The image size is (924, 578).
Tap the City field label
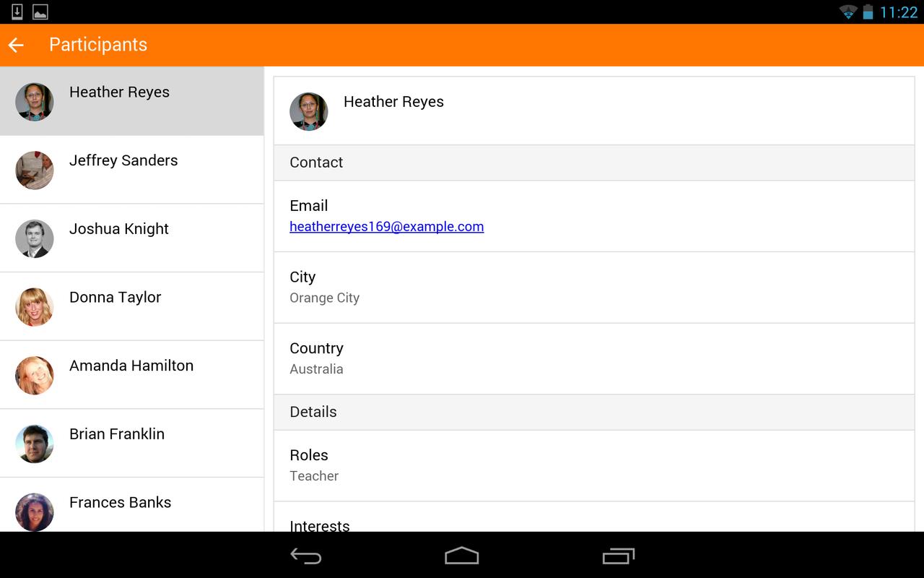(302, 277)
